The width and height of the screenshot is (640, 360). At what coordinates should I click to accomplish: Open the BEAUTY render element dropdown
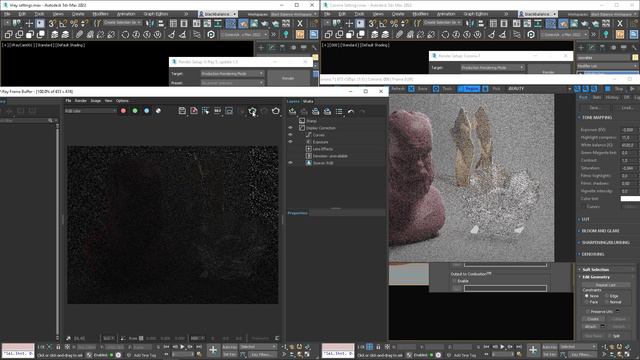point(539,89)
